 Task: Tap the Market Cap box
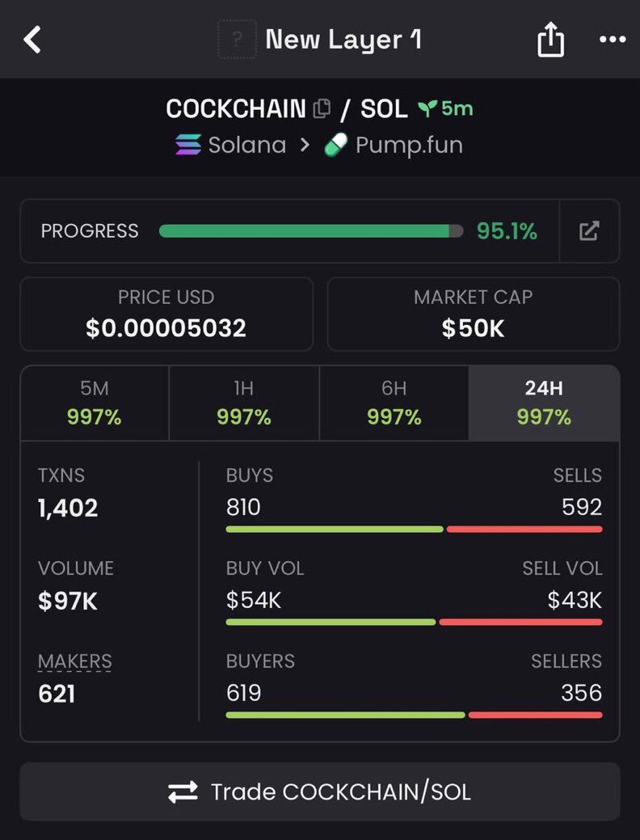click(473, 314)
